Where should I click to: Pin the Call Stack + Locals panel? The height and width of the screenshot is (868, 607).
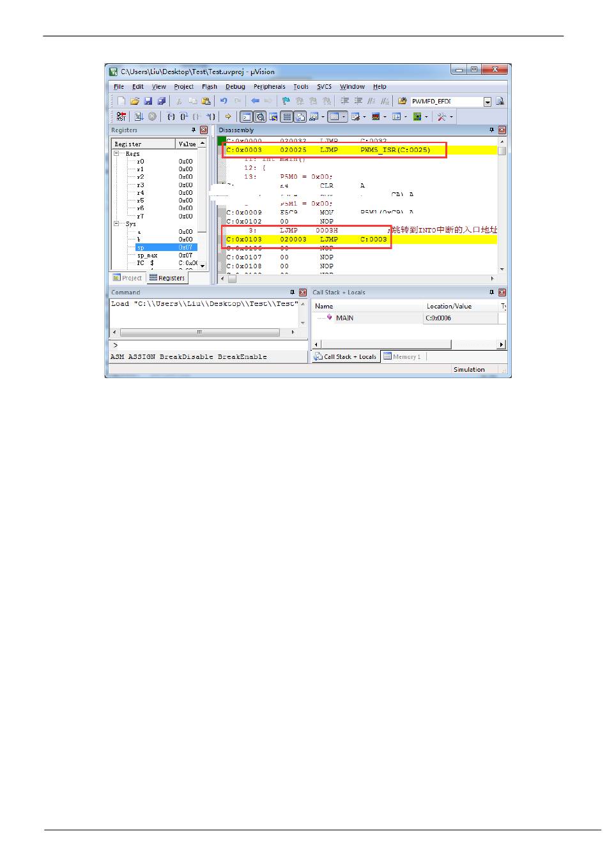(492, 292)
